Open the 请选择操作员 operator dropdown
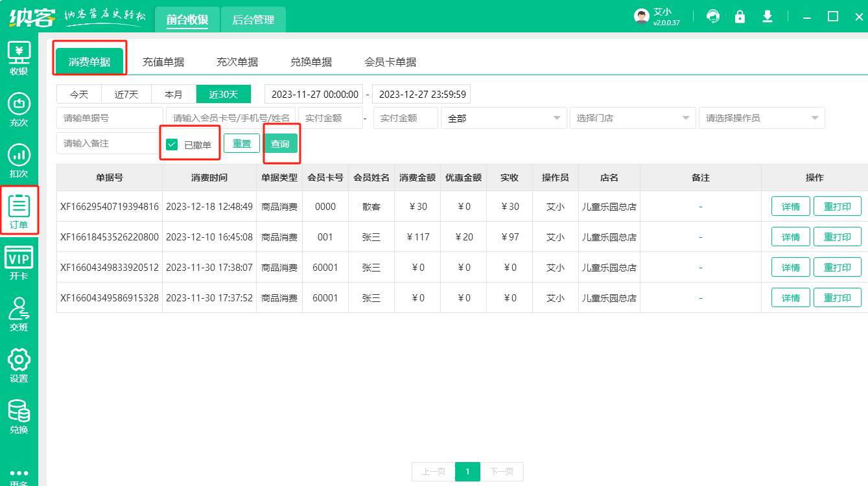Viewport: 868px width, 486px height. coord(761,118)
